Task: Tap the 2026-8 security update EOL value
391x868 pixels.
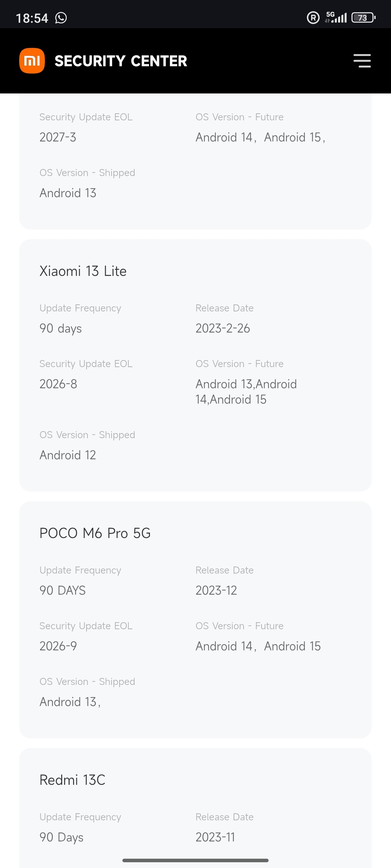Action: click(58, 384)
